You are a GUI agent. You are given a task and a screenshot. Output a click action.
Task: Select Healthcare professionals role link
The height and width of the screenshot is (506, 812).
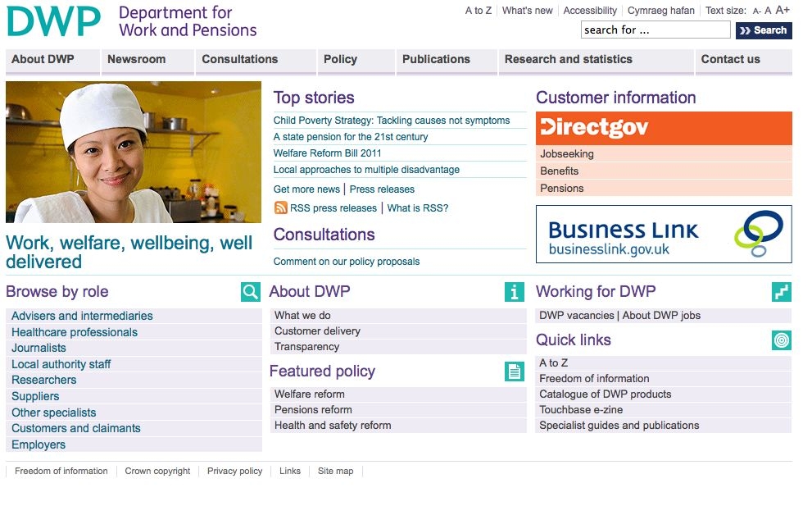(75, 332)
